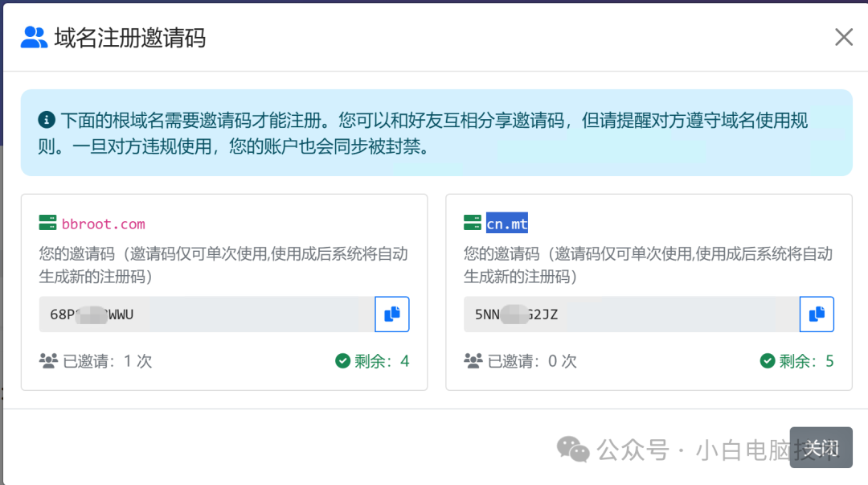Copy the cn.mt invitation code
Viewport: 868px width, 485px height.
point(817,314)
